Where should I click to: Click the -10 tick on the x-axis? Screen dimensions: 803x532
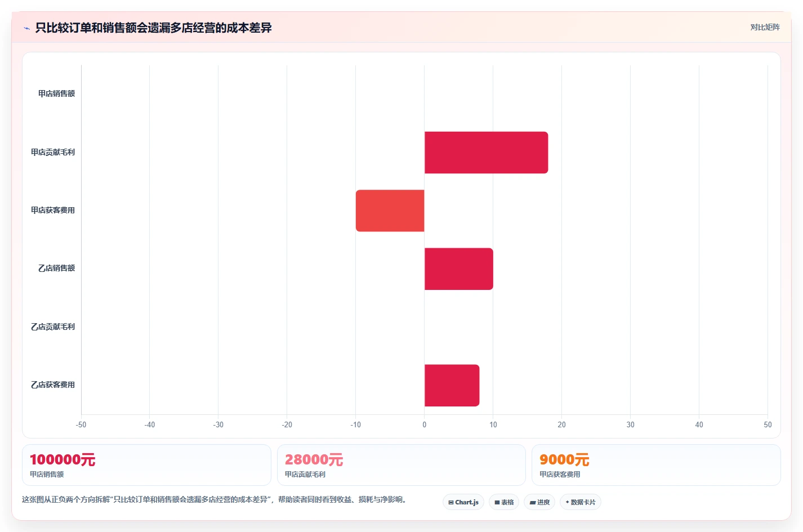point(356,424)
